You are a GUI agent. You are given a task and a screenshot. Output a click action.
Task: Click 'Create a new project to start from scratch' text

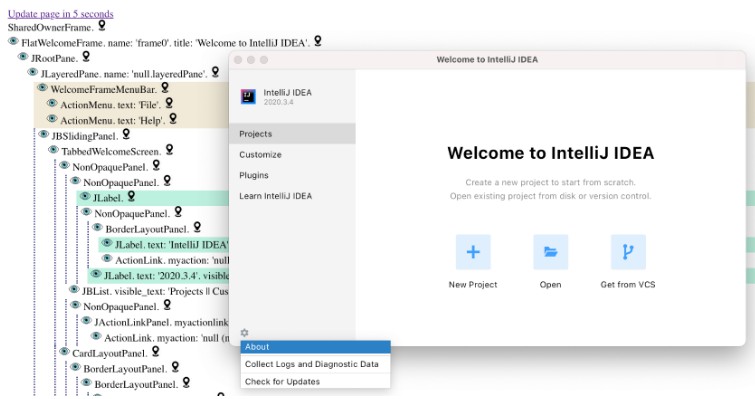550,182
